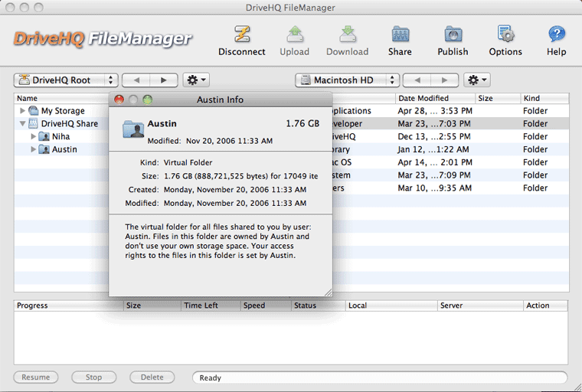Select the local row dated Apr 14
The height and width of the screenshot is (392, 582).
point(450,162)
